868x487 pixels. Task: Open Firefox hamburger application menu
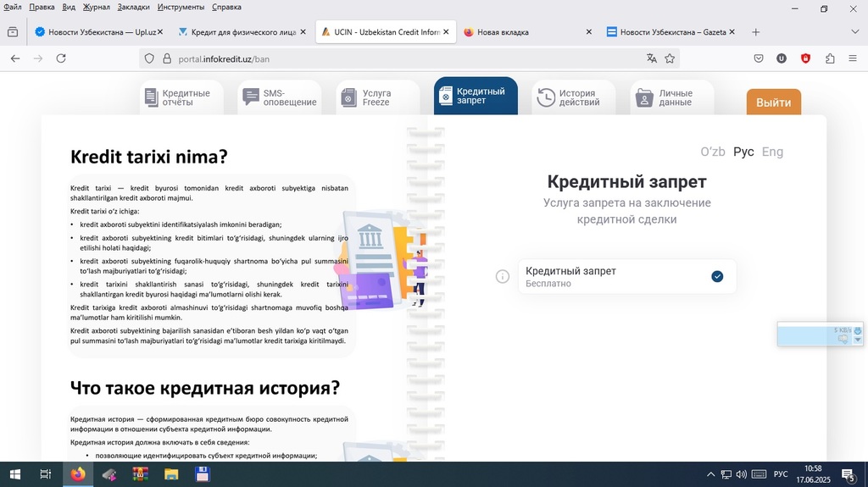pyautogui.click(x=852, y=58)
